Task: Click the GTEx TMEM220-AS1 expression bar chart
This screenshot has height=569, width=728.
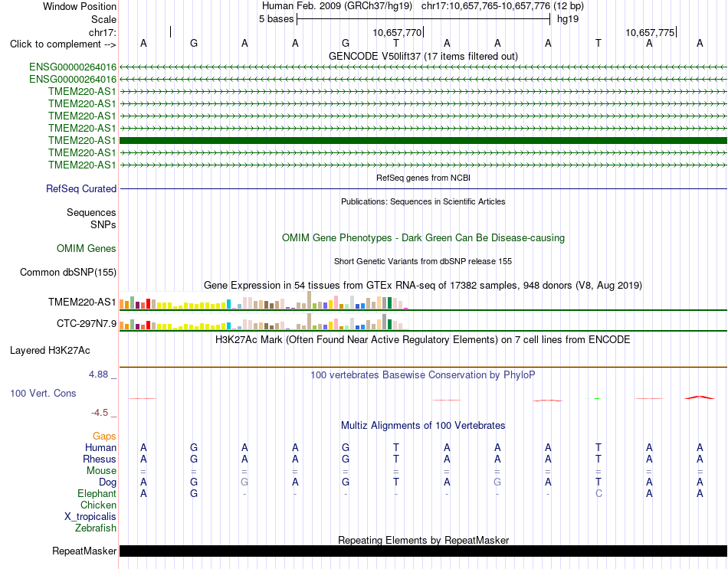Action: pos(264,300)
